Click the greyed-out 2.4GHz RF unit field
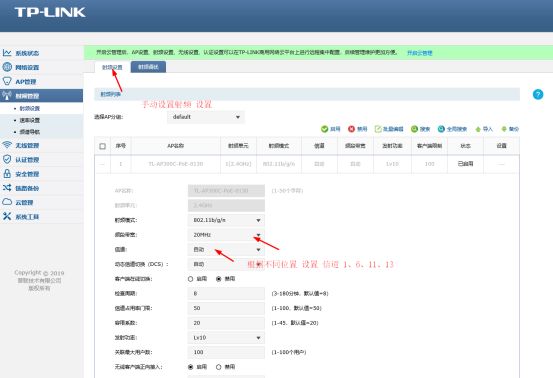 click(226, 206)
